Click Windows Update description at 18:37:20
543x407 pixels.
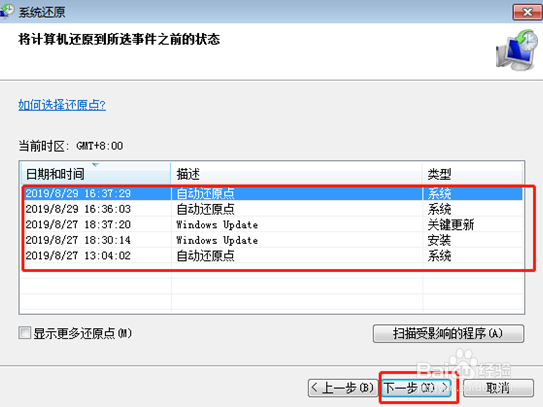(217, 224)
